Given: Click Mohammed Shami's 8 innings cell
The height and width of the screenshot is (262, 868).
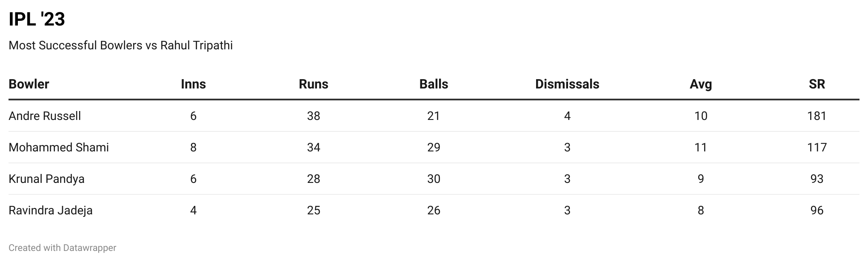Looking at the screenshot, I should pyautogui.click(x=193, y=148).
